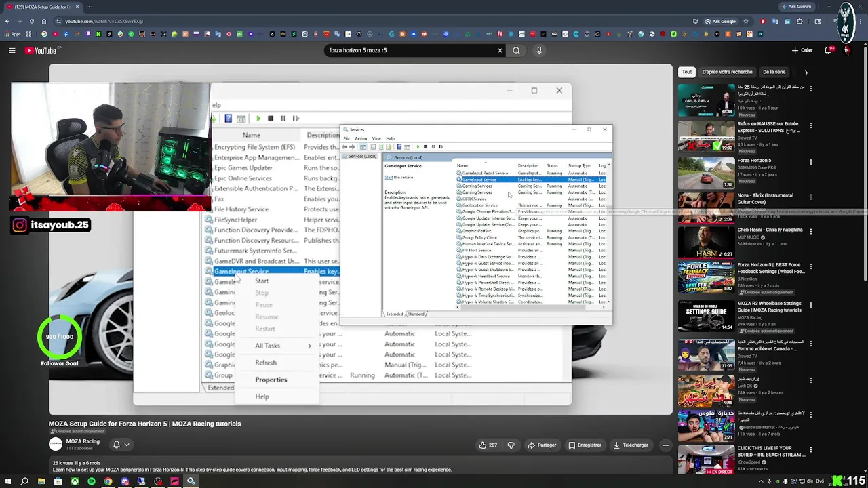Select the Tout filter chip

click(x=687, y=72)
